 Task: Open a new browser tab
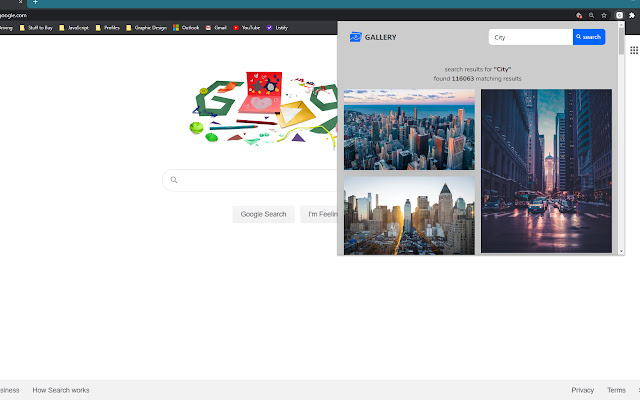(35, 2)
